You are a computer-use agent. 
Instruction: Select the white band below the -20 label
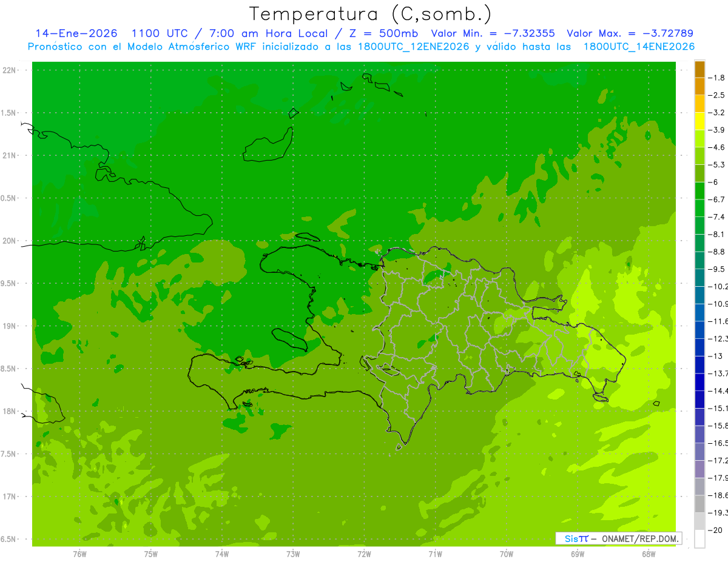coord(699,539)
